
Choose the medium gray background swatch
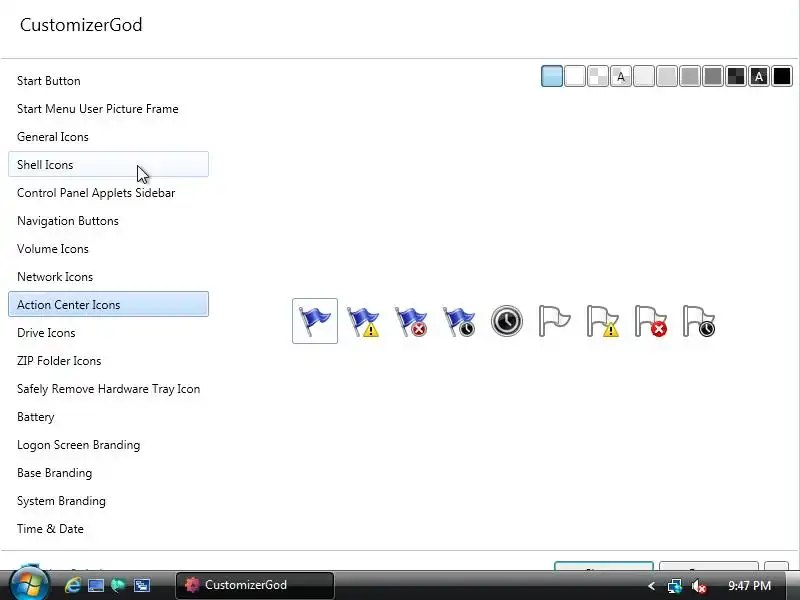690,77
